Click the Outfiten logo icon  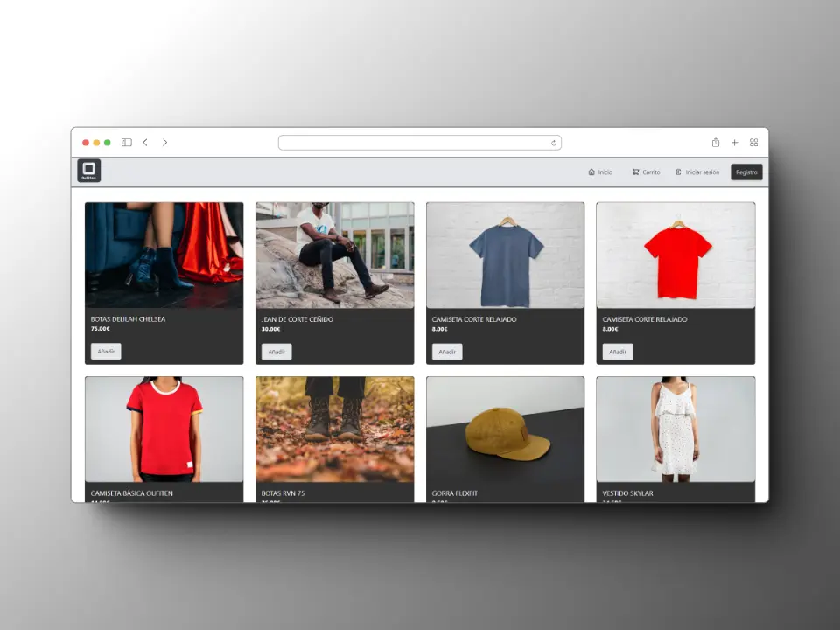pos(88,171)
